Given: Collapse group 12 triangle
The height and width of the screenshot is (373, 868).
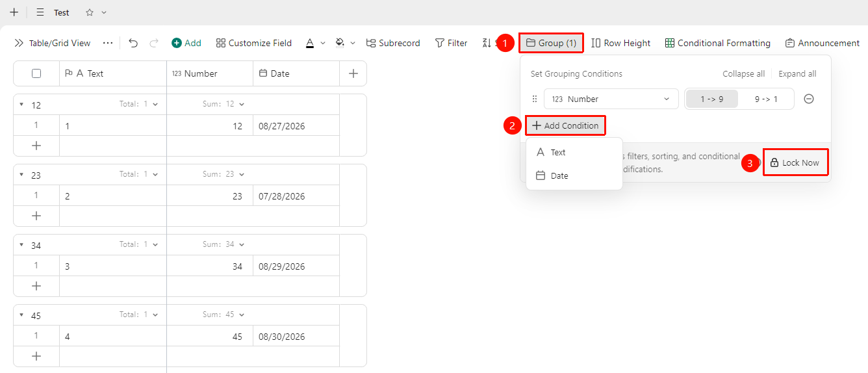Looking at the screenshot, I should 21,104.
